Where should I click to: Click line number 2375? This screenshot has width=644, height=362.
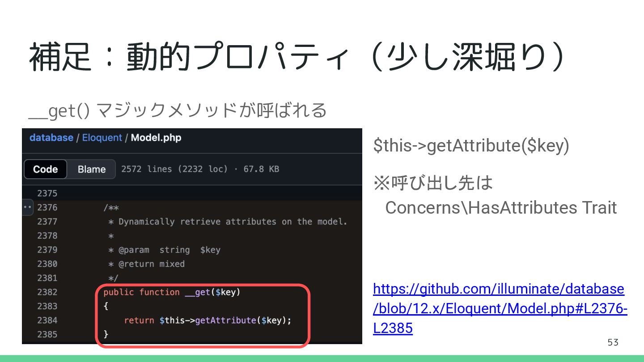47,194
